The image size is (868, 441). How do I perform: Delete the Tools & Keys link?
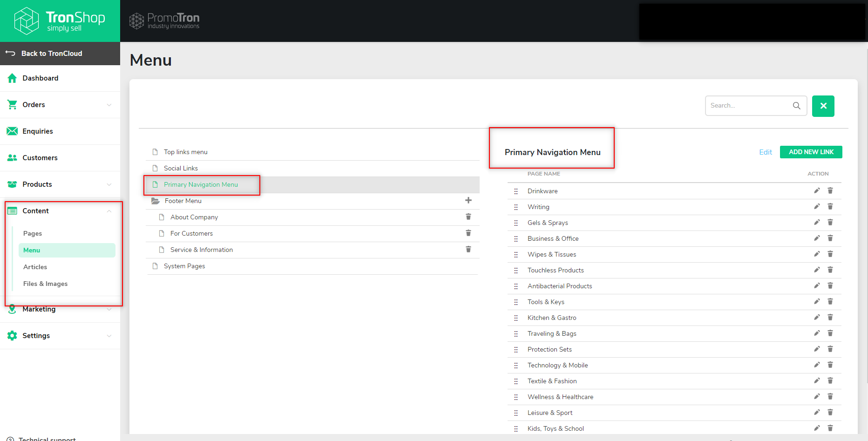point(830,301)
